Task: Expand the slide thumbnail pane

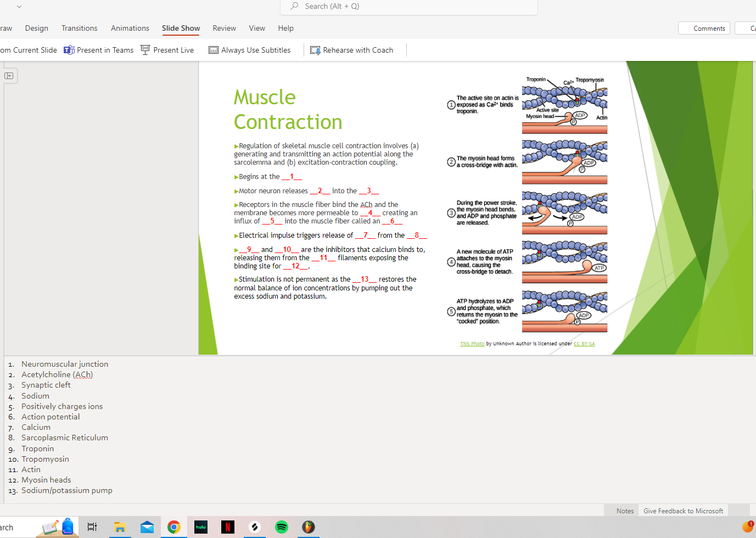Action: (9, 76)
